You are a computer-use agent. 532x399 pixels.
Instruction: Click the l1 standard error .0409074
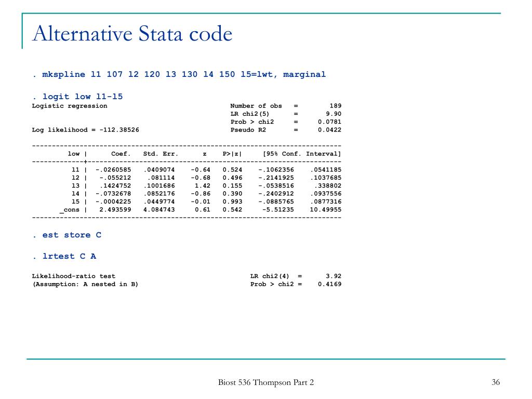(x=159, y=170)
